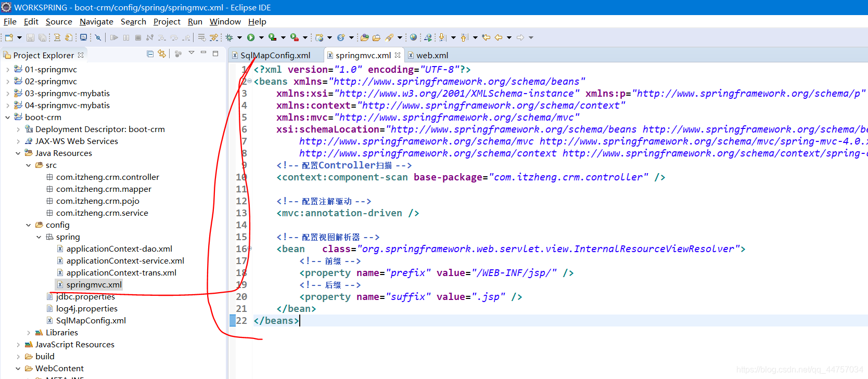This screenshot has width=868, height=379.
Task: Open the Debug dropdown arrow
Action: coord(239,37)
